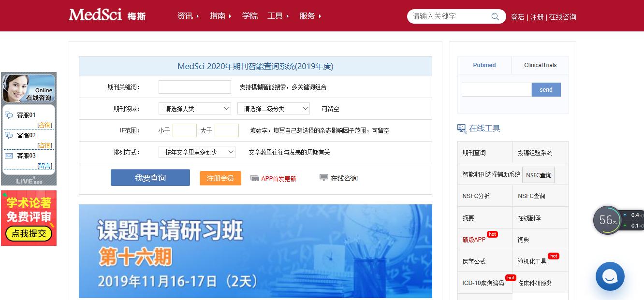The width and height of the screenshot is (644, 300).
Task: Click the magnifier search icon in the header
Action: 495,16
